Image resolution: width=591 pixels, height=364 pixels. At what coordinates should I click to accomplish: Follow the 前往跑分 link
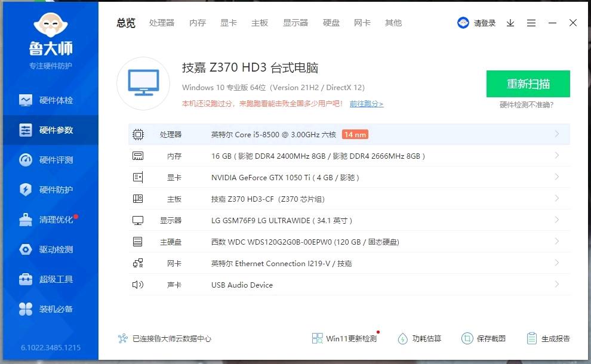coord(367,104)
